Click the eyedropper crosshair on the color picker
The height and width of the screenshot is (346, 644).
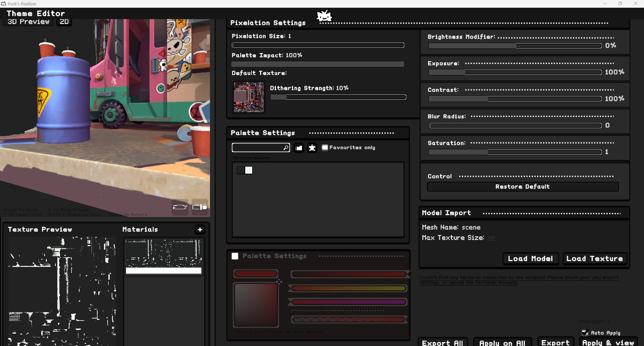tap(279, 282)
